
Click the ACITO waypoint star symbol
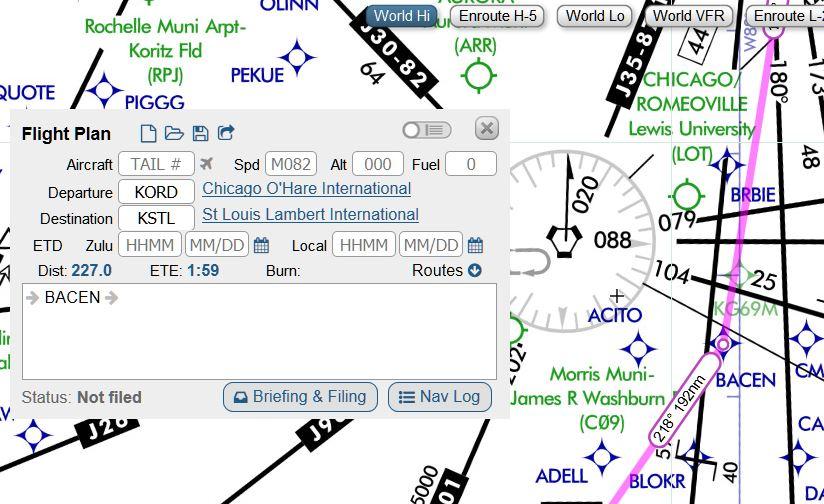click(x=638, y=349)
